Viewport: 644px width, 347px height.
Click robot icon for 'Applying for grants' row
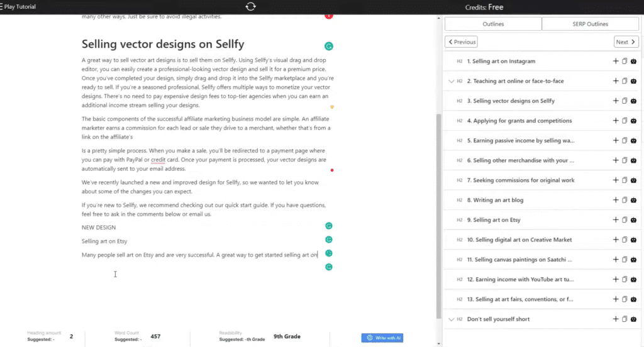(x=633, y=121)
